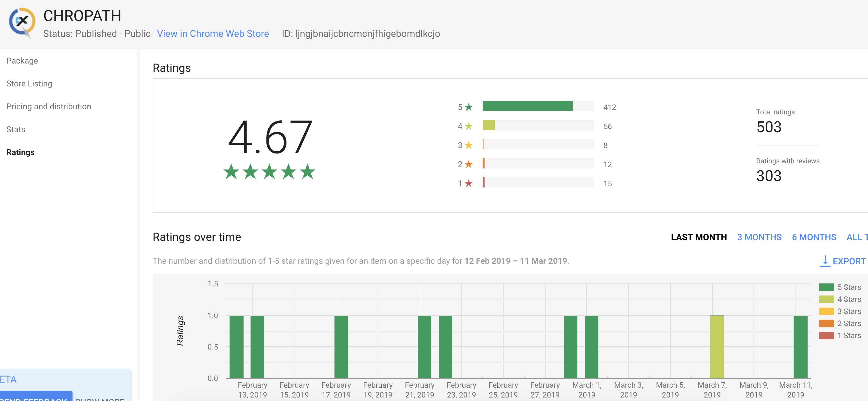Click the green stars under the 4.67 rating
Image resolution: width=868 pixels, height=401 pixels.
click(x=269, y=172)
